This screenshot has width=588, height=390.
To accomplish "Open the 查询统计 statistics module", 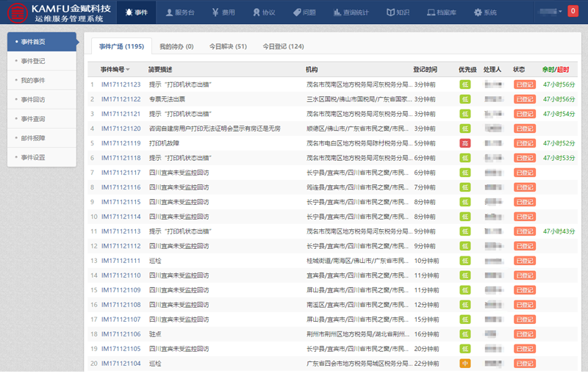I will [350, 12].
